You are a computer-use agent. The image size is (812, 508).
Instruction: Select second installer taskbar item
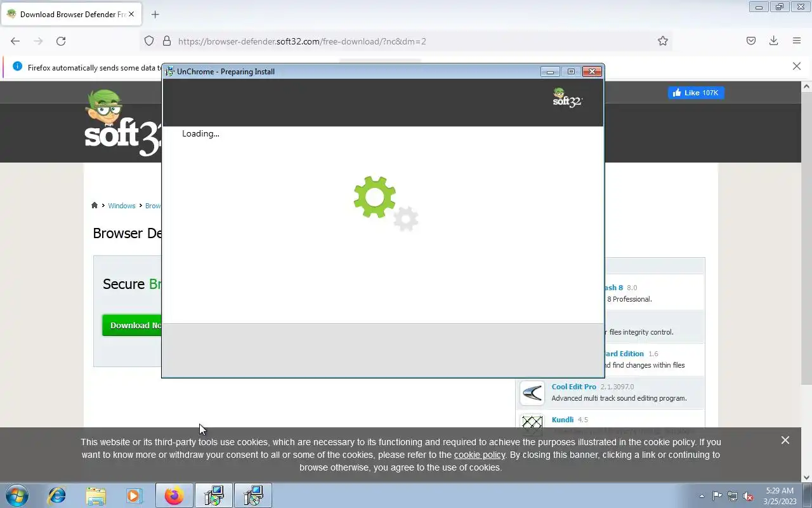coord(252,495)
